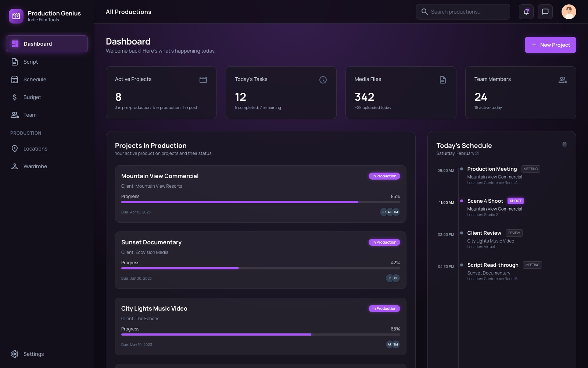The width and height of the screenshot is (588, 368).
Task: Click the Dashboard grid icon in sidebar
Action: coord(15,44)
